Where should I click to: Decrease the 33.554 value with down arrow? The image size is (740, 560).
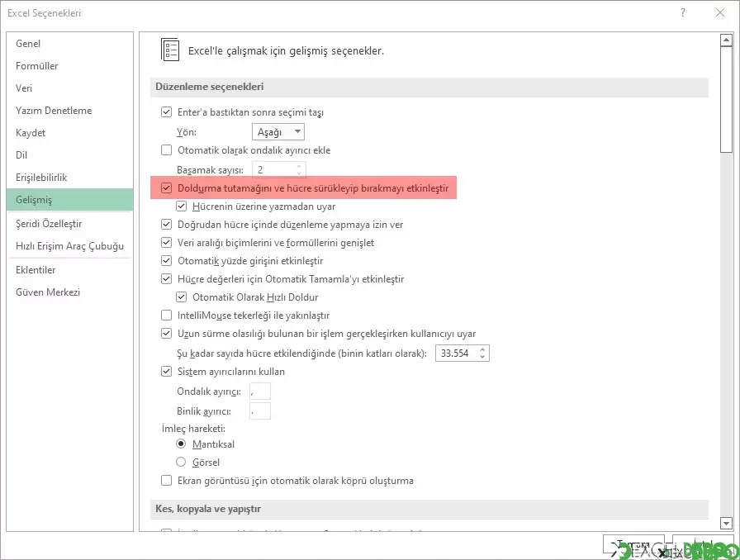click(x=482, y=357)
